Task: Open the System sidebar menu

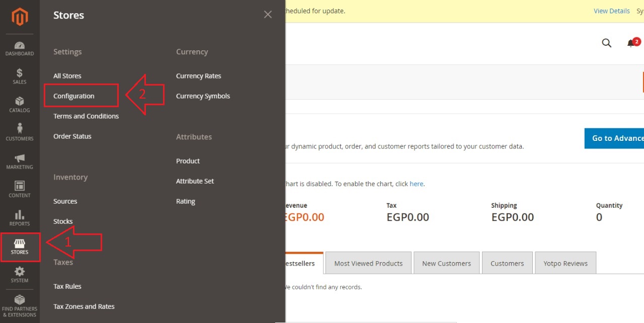Action: point(20,275)
